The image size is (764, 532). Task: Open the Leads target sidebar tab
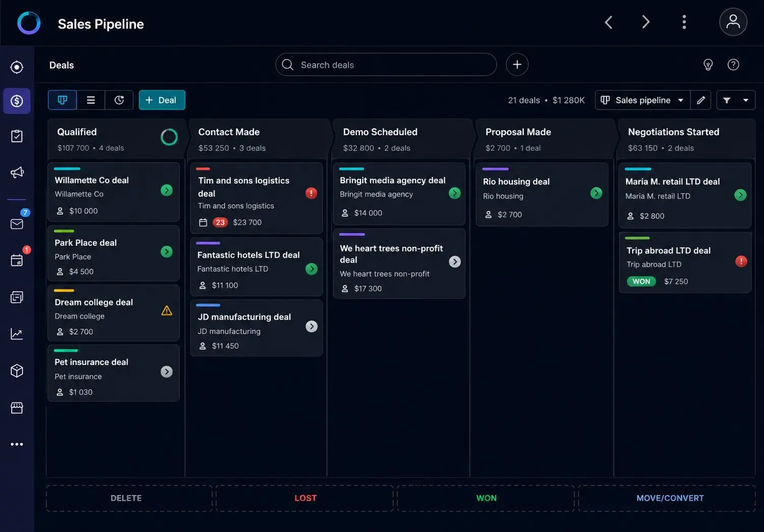[x=17, y=67]
